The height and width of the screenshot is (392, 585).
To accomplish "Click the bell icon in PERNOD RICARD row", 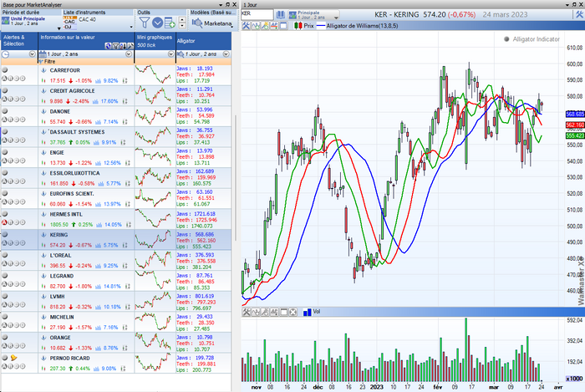I will click(x=14, y=358).
